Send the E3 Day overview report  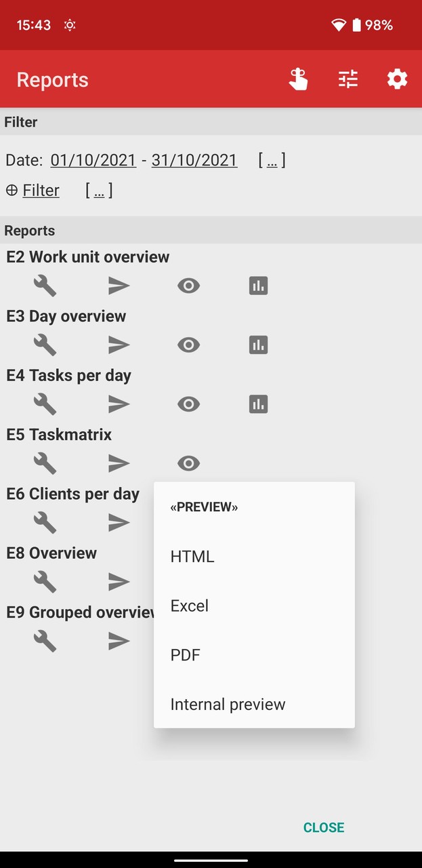coord(119,344)
